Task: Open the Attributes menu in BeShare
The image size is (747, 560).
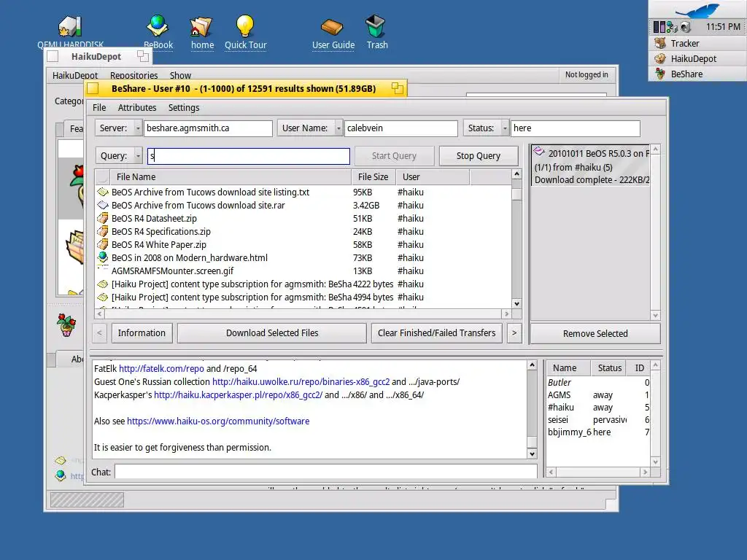Action: (x=136, y=108)
